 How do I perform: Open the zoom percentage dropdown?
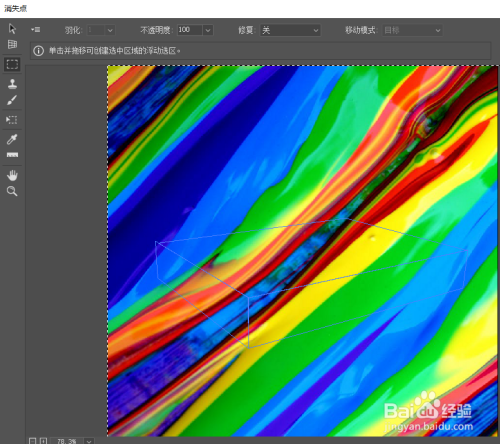click(89, 441)
